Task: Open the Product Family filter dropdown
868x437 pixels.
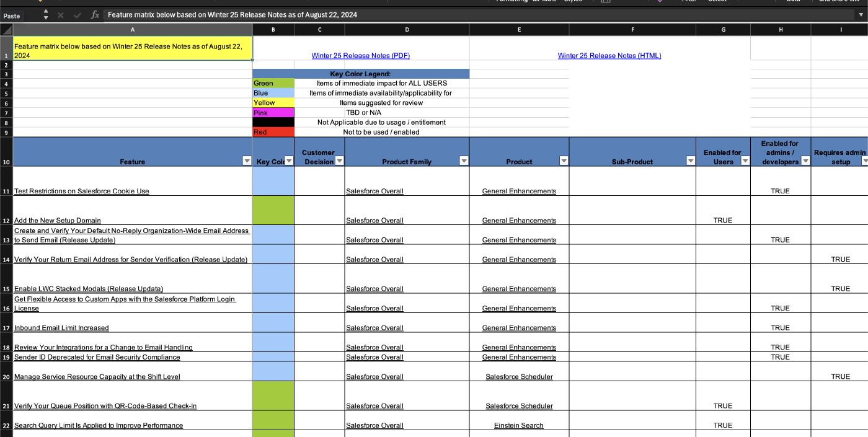Action: click(463, 161)
